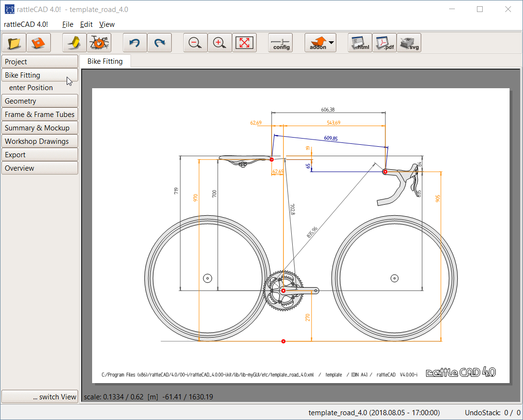
Task: Click the 719 vertical dimension value
Action: (x=176, y=191)
